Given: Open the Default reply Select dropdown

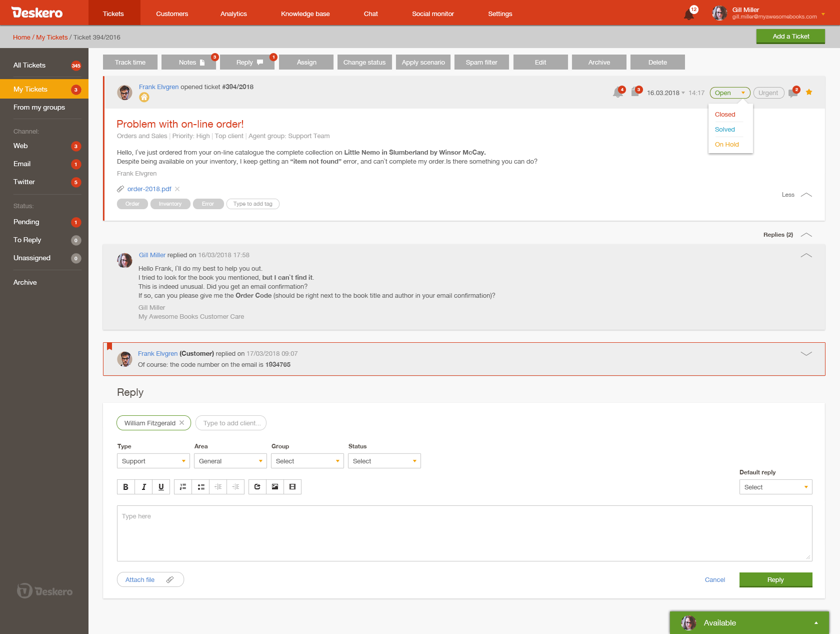Looking at the screenshot, I should (776, 487).
